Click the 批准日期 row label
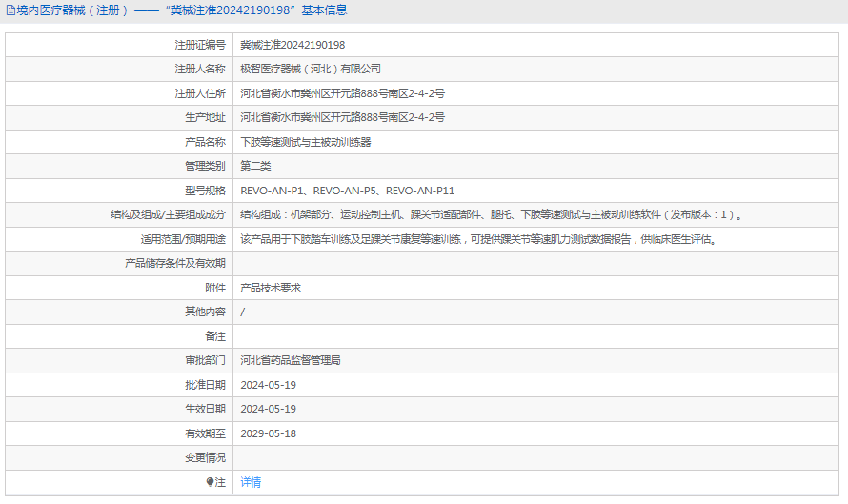The width and height of the screenshot is (848, 504). [205, 385]
